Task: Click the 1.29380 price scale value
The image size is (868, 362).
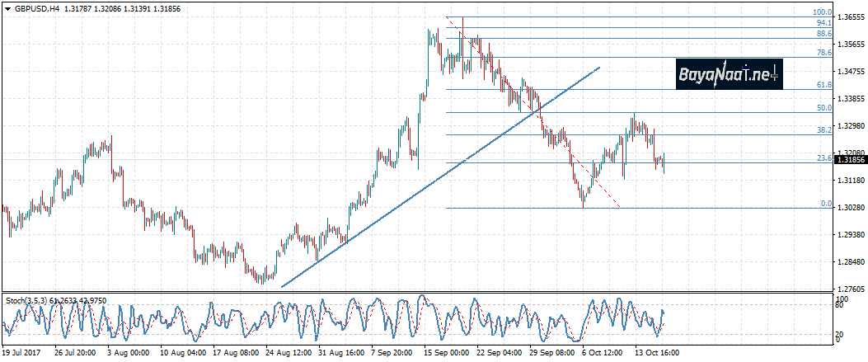Action: point(850,235)
